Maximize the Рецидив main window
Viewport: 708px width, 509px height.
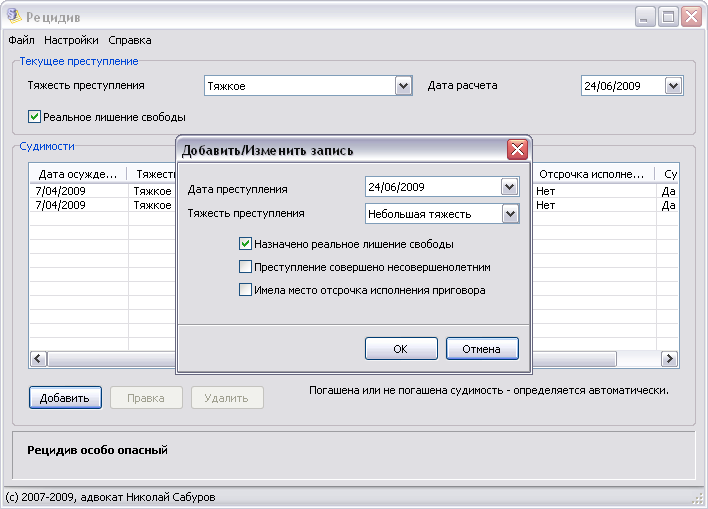point(668,17)
